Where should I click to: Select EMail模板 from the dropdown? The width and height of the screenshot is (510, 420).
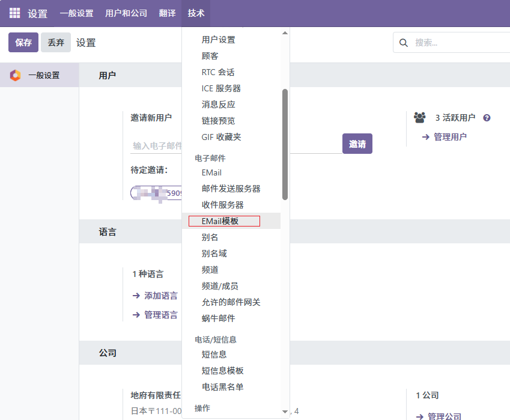pos(220,221)
